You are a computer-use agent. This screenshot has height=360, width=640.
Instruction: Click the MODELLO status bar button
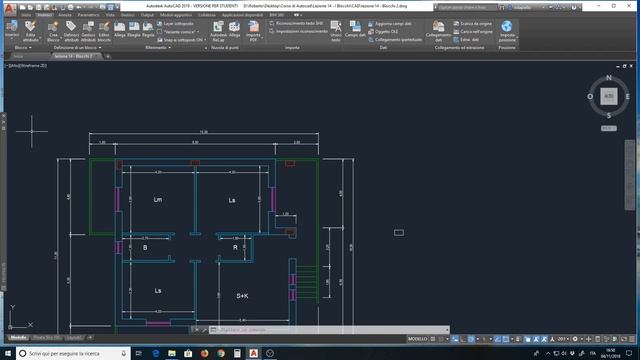[x=417, y=339]
